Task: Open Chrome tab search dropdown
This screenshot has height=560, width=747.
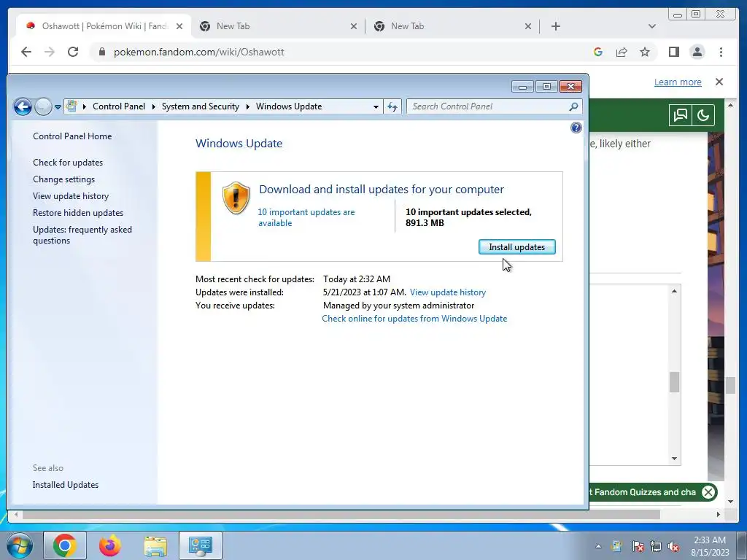Action: pos(652,26)
